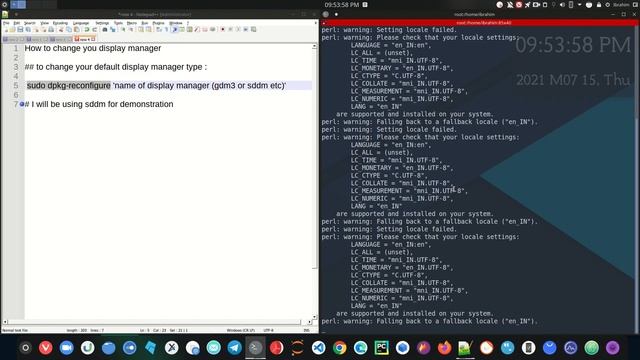Open the Vivaldi browser from the dock
The width and height of the screenshot is (640, 360).
point(46,348)
